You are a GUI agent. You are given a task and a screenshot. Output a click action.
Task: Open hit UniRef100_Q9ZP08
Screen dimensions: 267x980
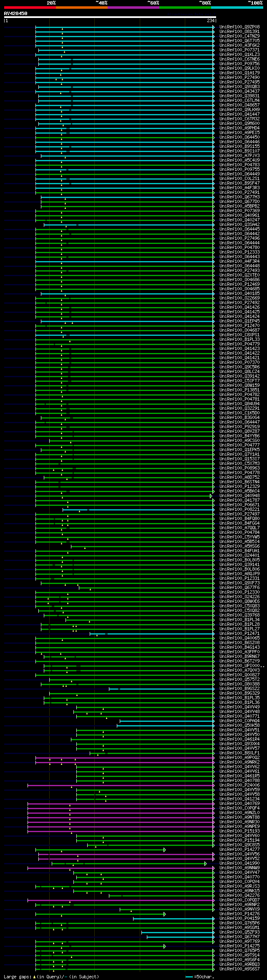point(239,27)
